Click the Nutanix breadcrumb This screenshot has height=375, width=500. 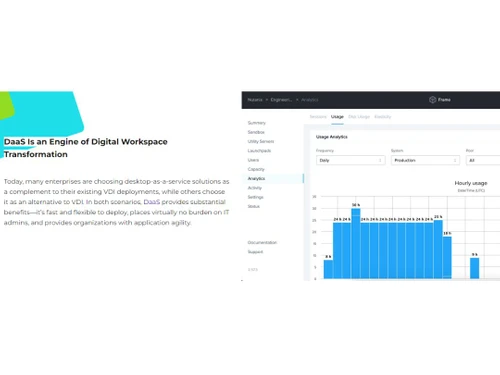(255, 100)
